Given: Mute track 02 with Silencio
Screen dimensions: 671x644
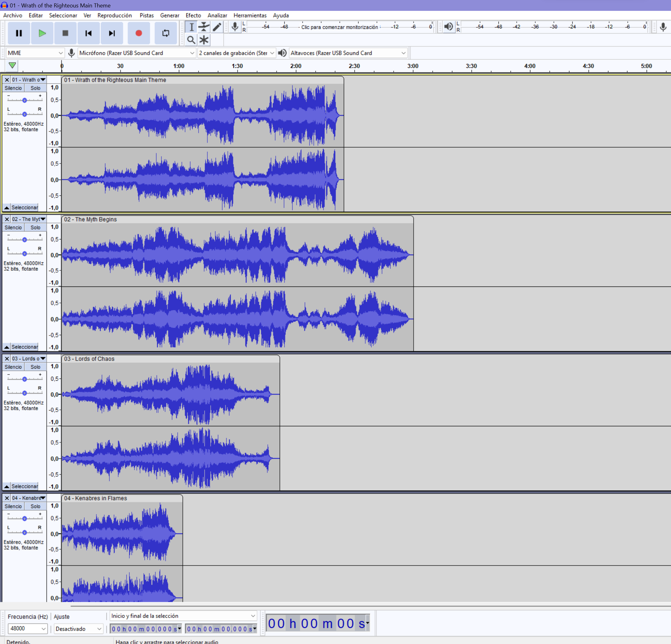Looking at the screenshot, I should (x=13, y=227).
